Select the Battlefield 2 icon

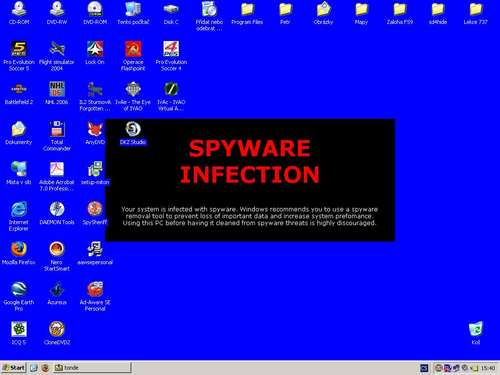coord(19,89)
